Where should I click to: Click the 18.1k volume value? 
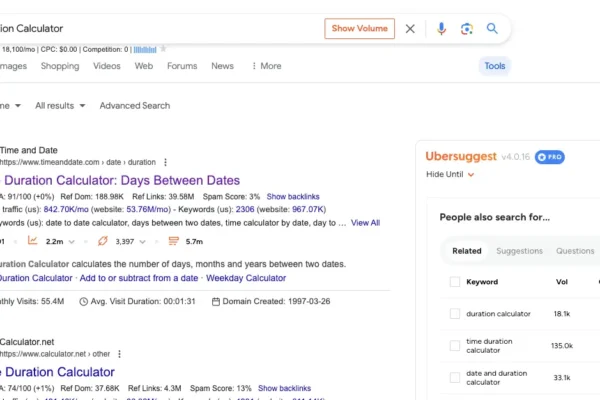[x=562, y=313]
